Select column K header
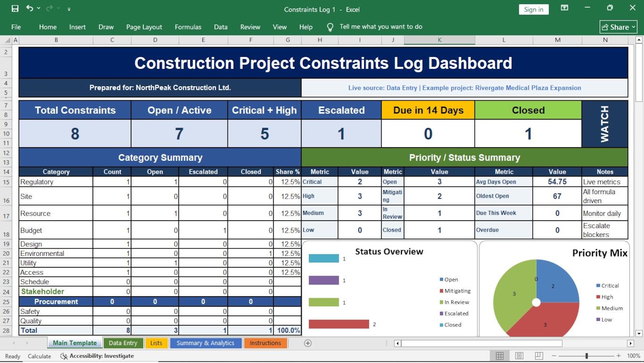 click(x=440, y=40)
